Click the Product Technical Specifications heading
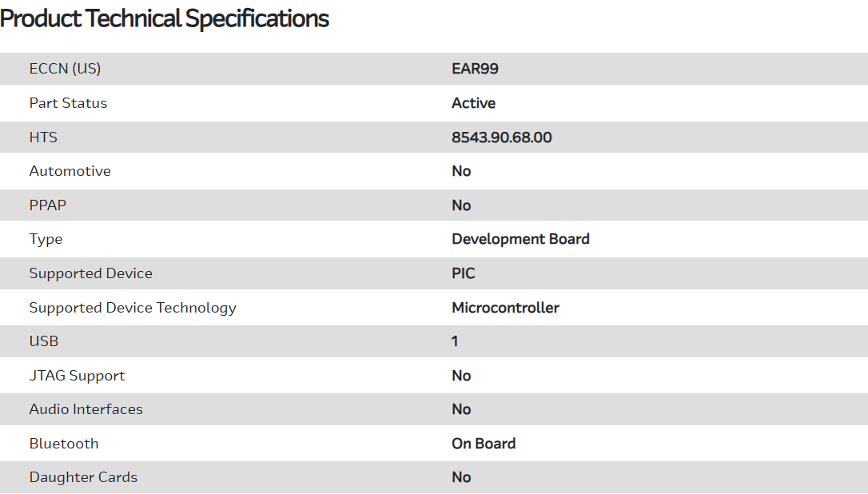 click(x=165, y=18)
